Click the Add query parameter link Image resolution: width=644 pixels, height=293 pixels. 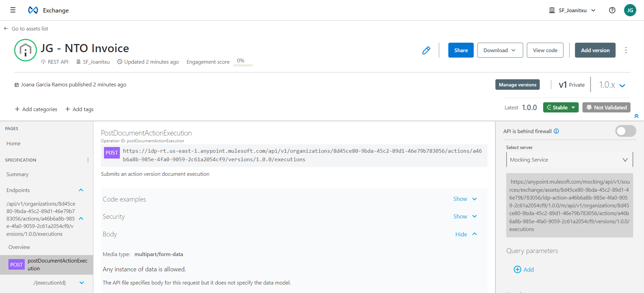click(529, 269)
